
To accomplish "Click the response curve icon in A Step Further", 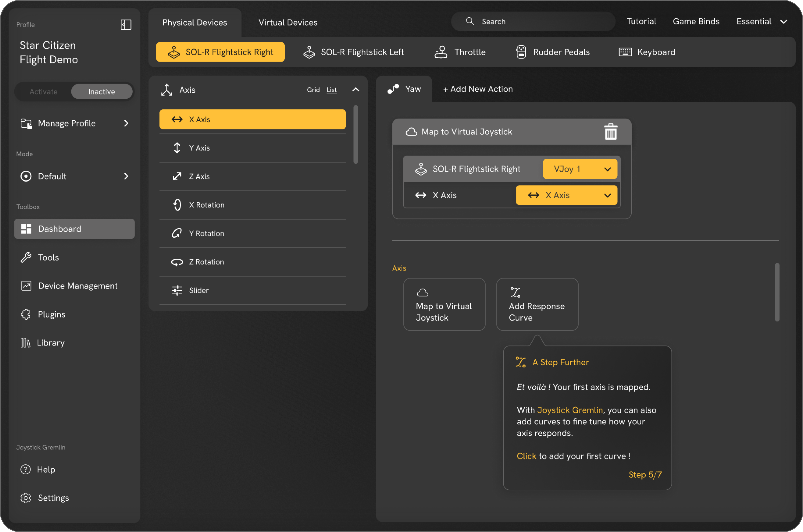I will (521, 362).
